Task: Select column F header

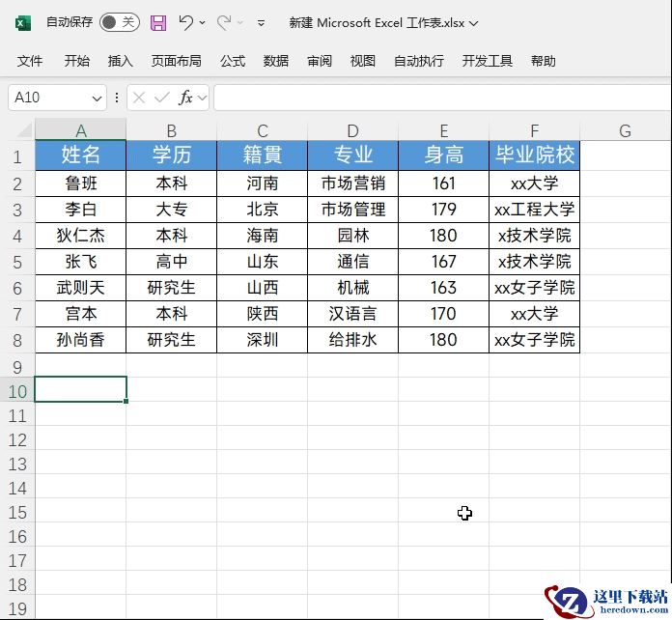Action: [x=535, y=130]
